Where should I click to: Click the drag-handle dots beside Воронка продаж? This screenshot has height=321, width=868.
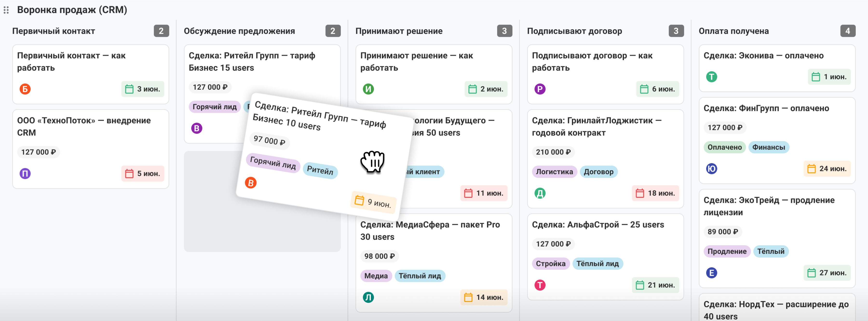click(6, 10)
